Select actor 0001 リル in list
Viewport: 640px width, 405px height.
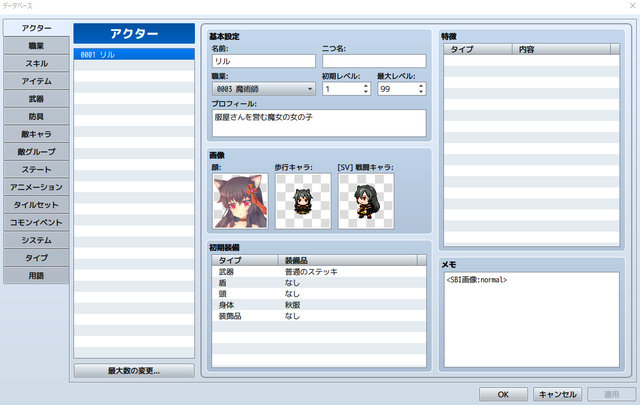coord(134,54)
